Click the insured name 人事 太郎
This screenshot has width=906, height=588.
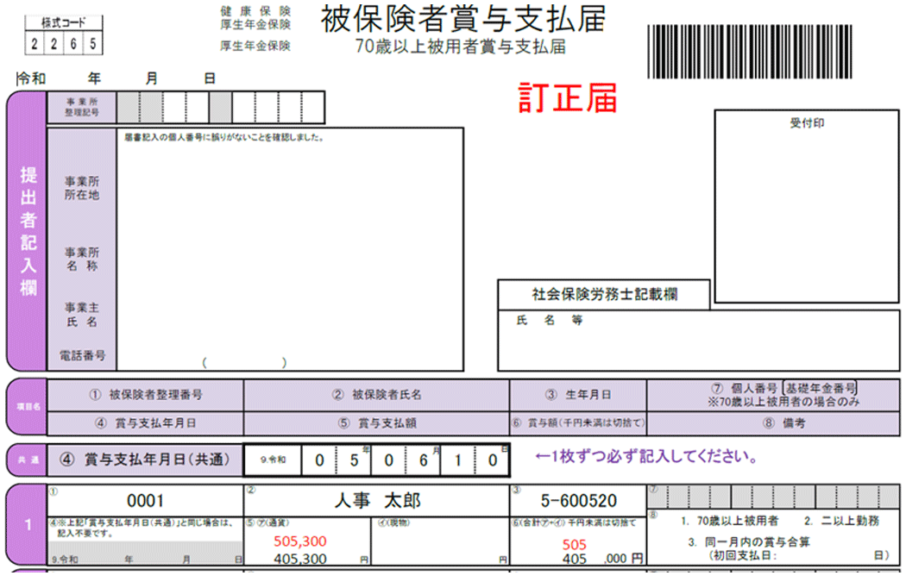coord(377,501)
